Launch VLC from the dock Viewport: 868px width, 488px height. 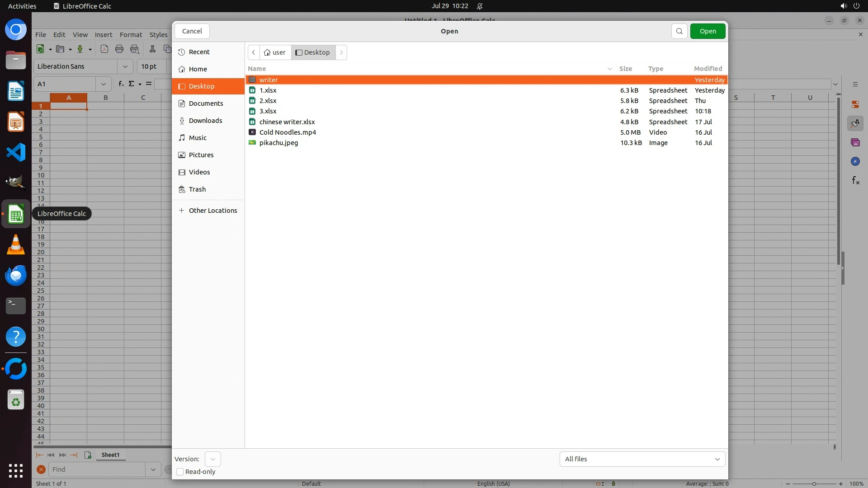[16, 244]
